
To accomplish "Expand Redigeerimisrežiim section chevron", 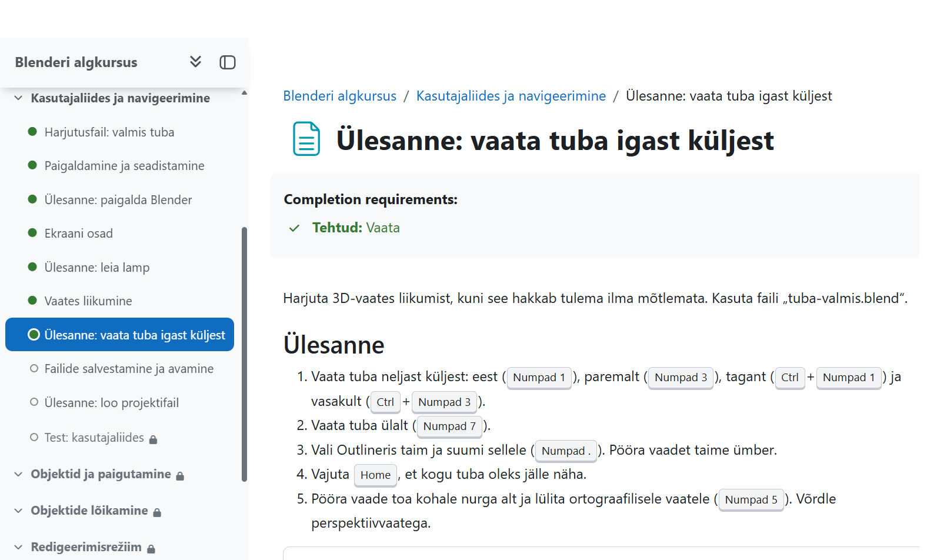I will click(18, 547).
